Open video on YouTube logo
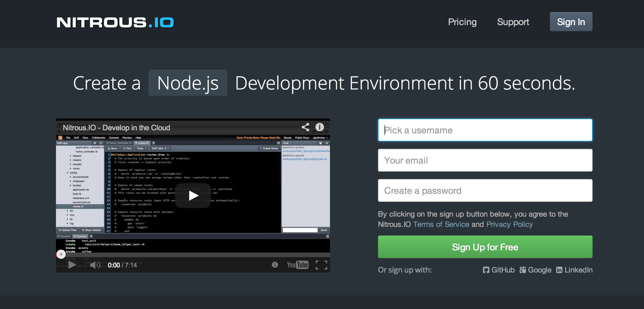The image size is (644, 309). 297,265
